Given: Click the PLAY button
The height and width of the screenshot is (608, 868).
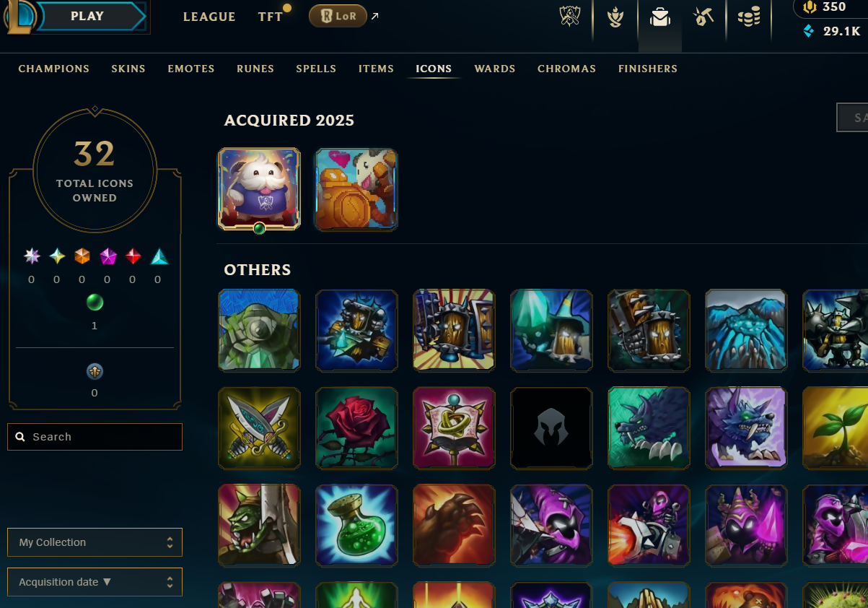Looking at the screenshot, I should (87, 16).
